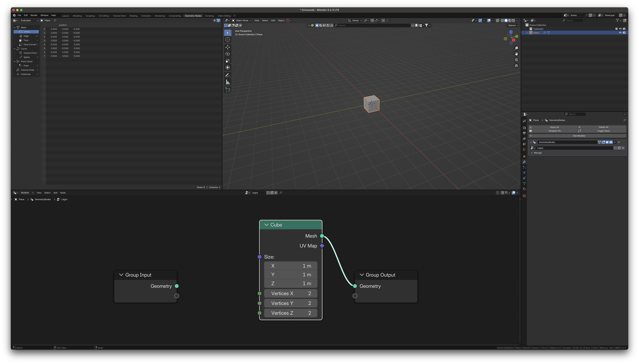This screenshot has width=639, height=364.
Task: Click the Toggle Stack button
Action: pyautogui.click(x=602, y=131)
